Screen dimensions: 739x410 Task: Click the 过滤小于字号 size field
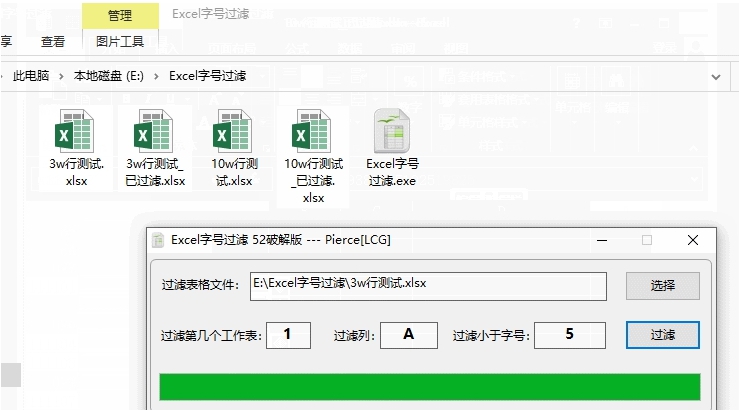point(570,336)
